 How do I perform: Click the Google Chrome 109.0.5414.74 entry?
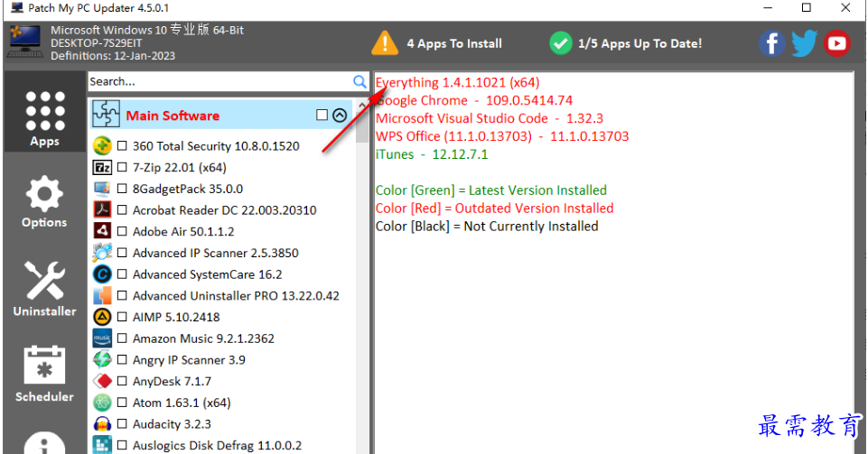pyautogui.click(x=474, y=101)
